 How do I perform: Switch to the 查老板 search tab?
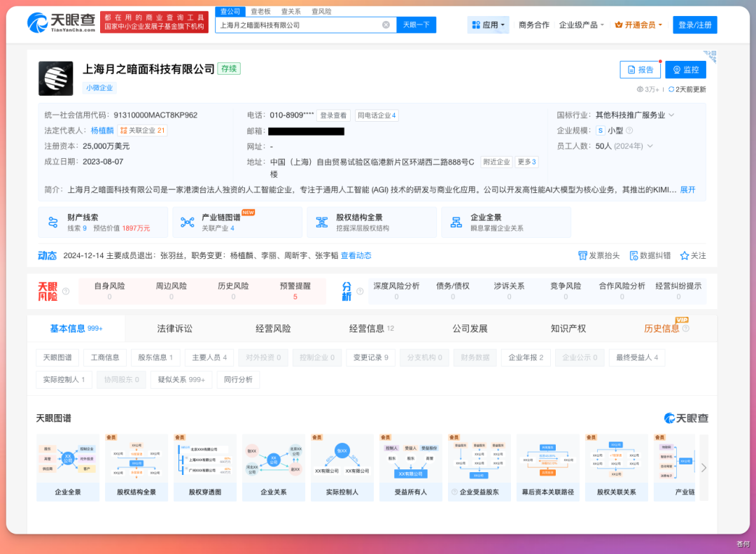coord(261,12)
